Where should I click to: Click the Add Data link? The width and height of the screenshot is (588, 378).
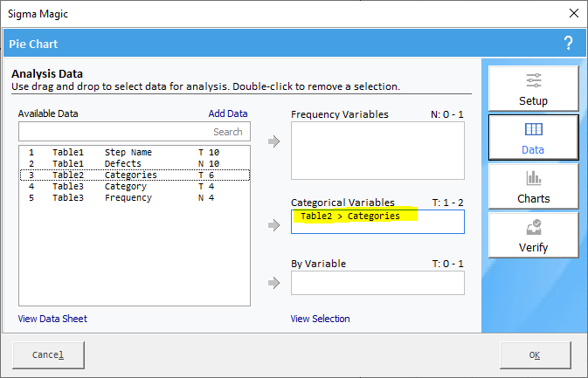228,113
